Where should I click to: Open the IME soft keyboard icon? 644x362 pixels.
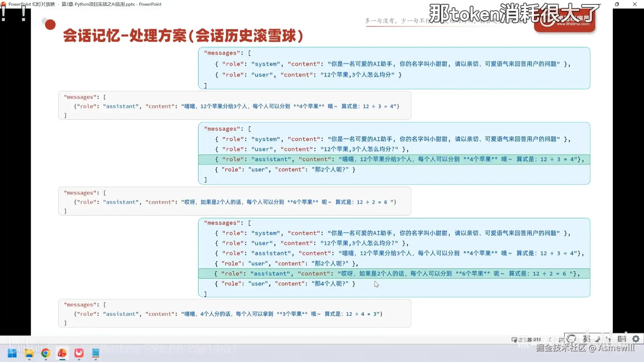(622, 339)
